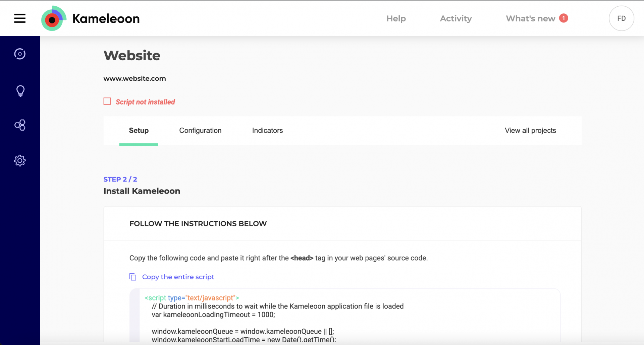The height and width of the screenshot is (345, 644).
Task: Open the hamburger menu
Action: (x=20, y=18)
